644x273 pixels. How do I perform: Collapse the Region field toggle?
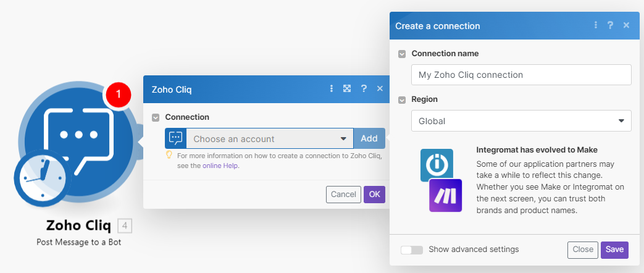[x=402, y=100]
